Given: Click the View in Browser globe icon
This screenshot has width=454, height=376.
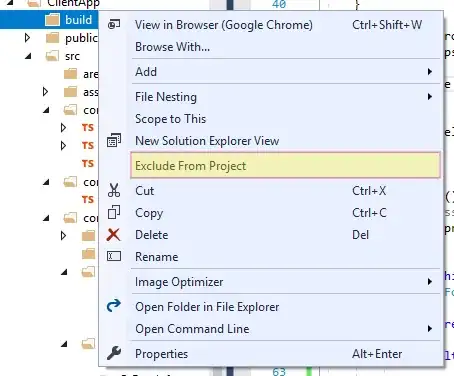Looking at the screenshot, I should (114, 24).
